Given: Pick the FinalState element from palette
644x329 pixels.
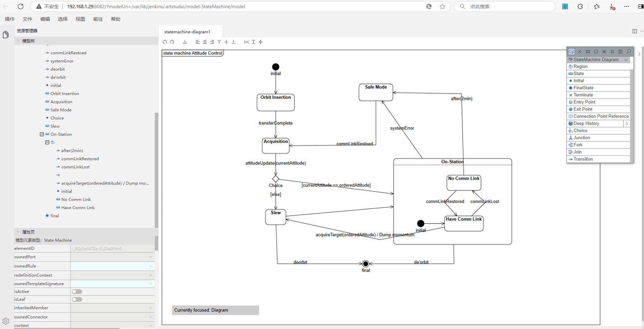Looking at the screenshot, I should 583,88.
